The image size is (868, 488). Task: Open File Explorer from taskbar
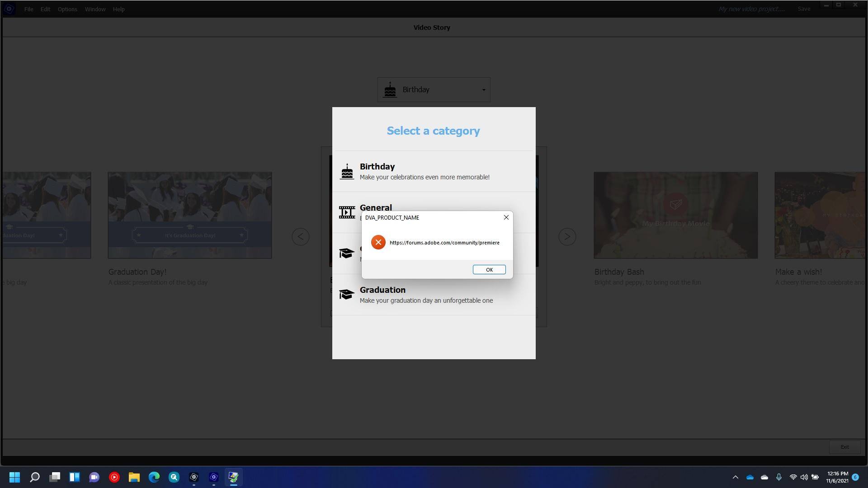134,477
